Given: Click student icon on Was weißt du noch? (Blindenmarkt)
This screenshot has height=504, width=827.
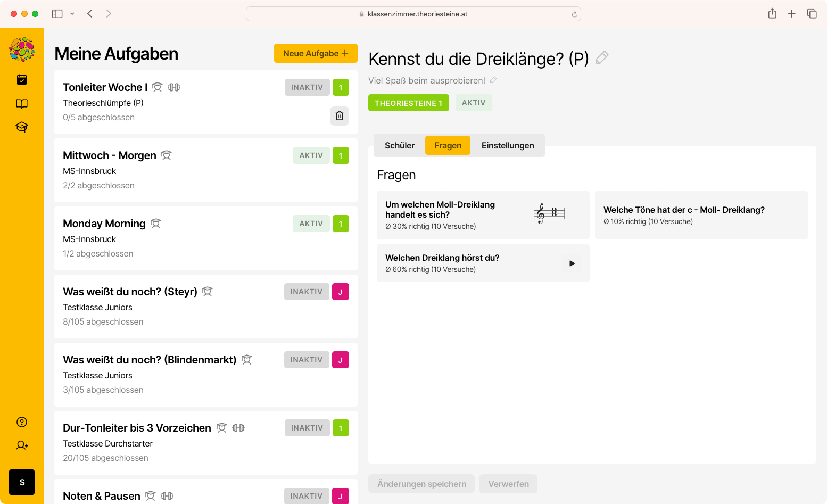Looking at the screenshot, I should click(x=246, y=360).
